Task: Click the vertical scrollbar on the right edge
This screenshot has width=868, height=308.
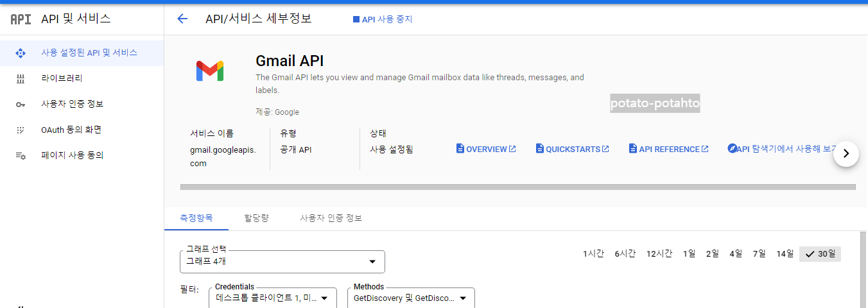Action: click(864, 269)
